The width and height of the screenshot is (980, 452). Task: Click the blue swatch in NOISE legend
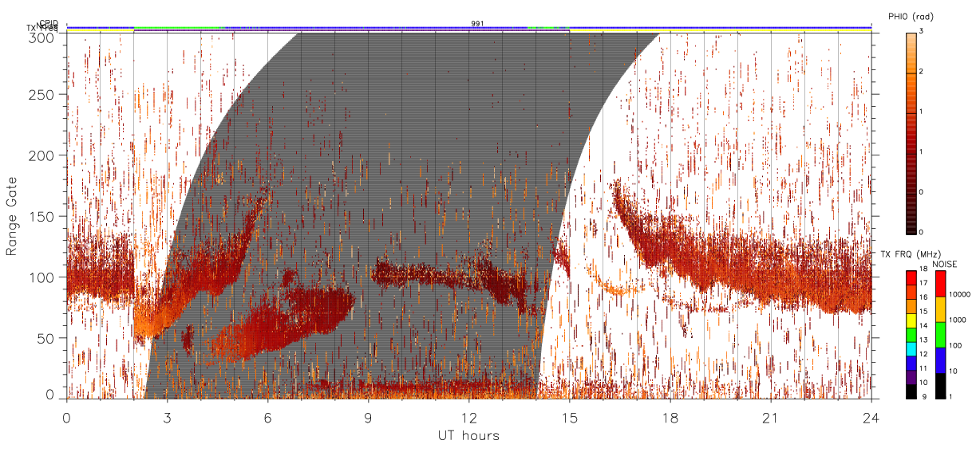[x=941, y=360]
